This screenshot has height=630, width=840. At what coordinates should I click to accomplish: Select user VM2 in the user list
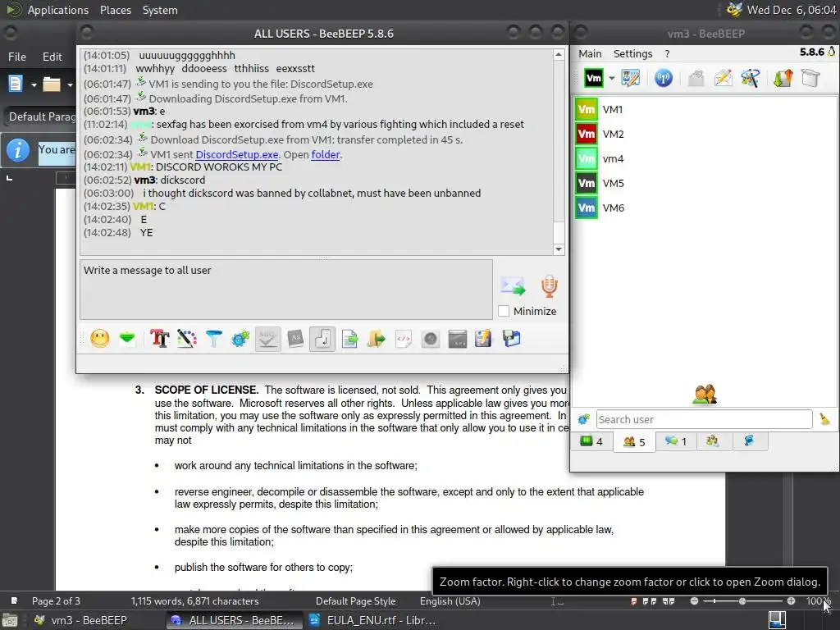[x=705, y=134]
